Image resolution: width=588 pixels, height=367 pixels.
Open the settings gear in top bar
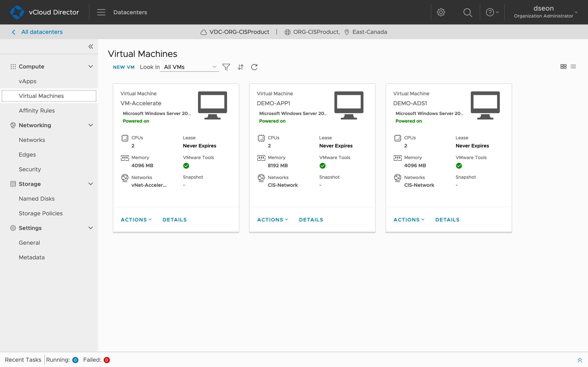tap(441, 12)
